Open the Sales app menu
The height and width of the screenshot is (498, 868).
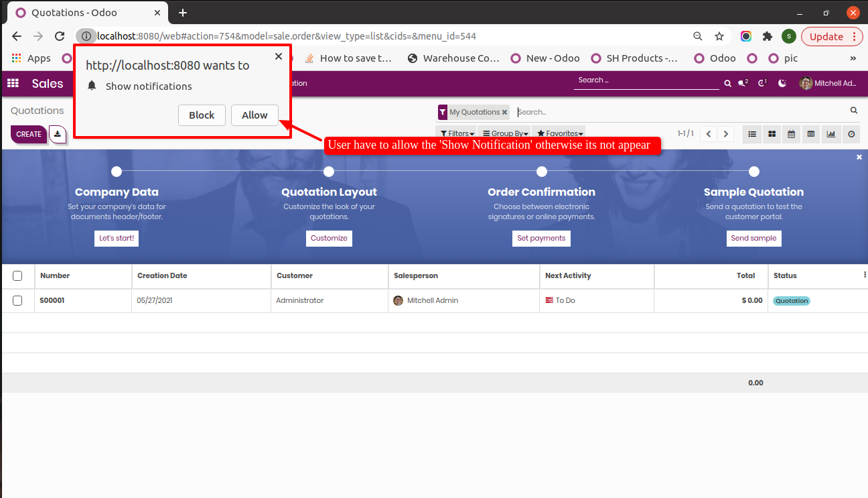(x=48, y=83)
